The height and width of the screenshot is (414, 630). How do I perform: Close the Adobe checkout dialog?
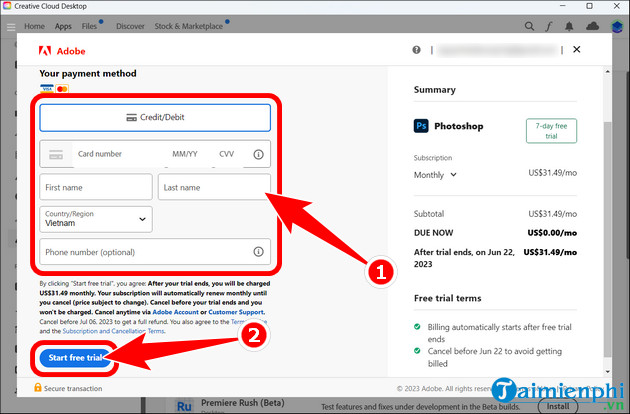[577, 49]
